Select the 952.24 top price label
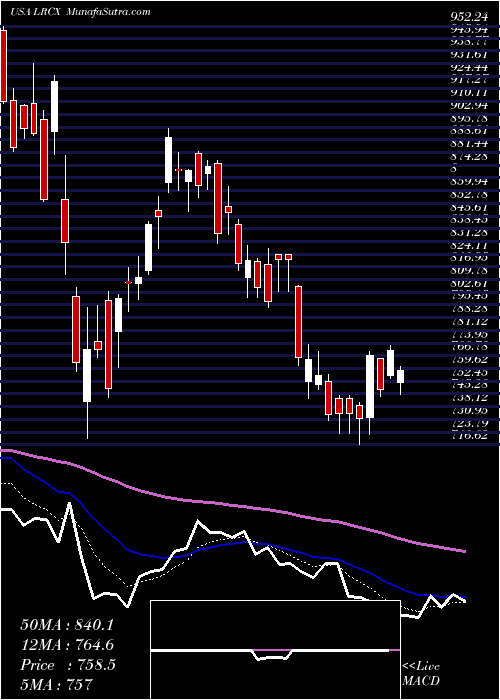This screenshot has height=700, width=500. tap(467, 17)
